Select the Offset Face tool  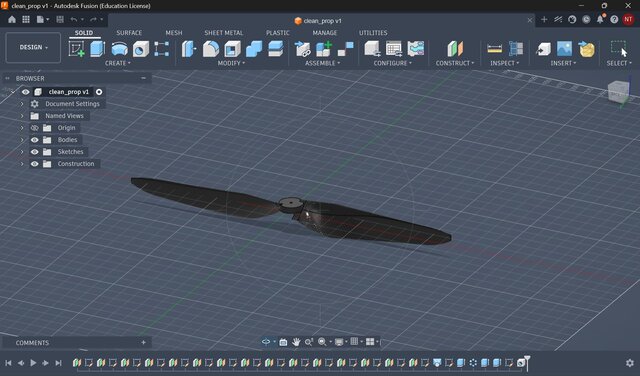click(x=276, y=49)
